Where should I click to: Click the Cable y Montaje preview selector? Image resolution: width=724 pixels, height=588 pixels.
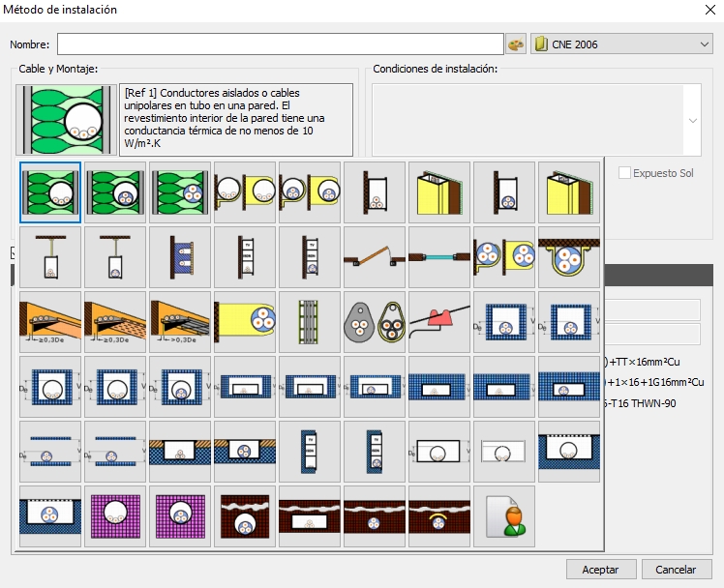66,120
